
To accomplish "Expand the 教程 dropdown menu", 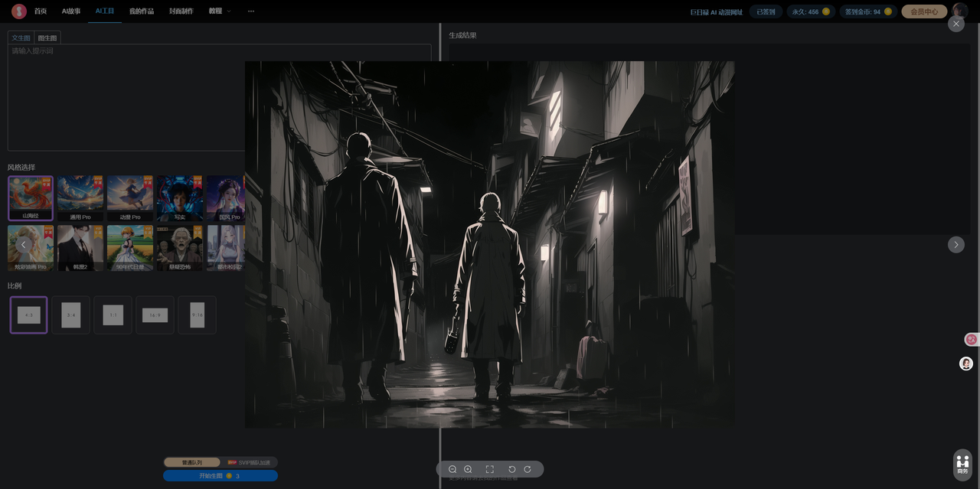I will point(220,11).
